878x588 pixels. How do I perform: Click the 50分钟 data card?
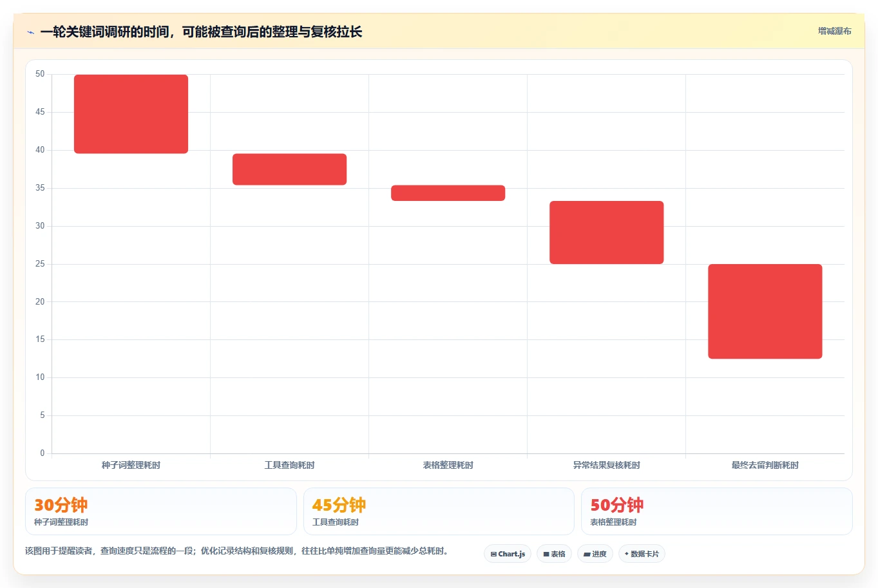point(716,511)
